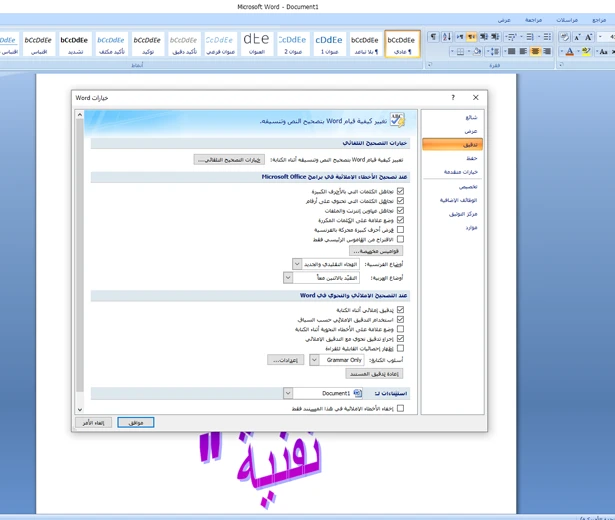
Task: Check enforce accented uppercase in French checkbox
Action: tap(400, 229)
